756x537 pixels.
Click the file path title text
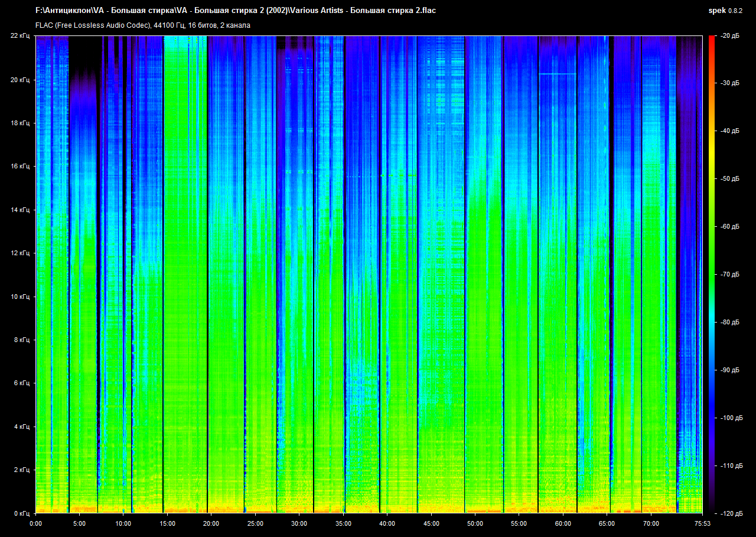[x=236, y=11]
